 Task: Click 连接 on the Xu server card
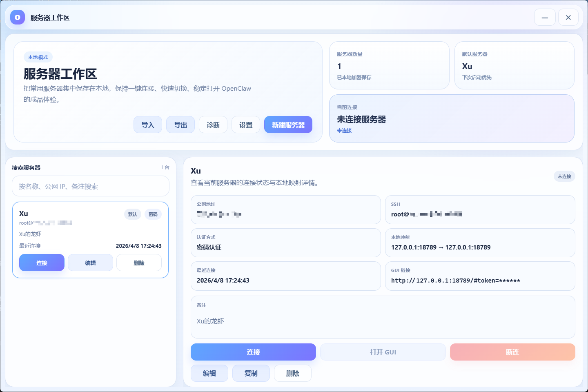tap(42, 263)
